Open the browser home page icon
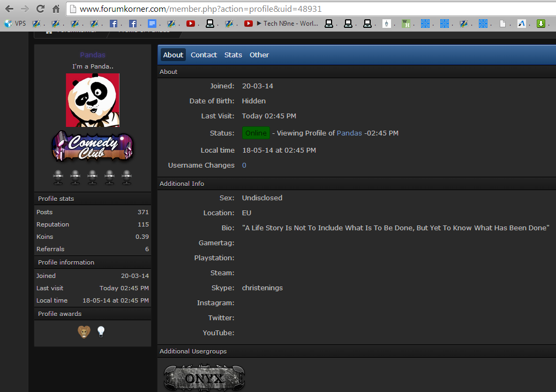 point(56,9)
